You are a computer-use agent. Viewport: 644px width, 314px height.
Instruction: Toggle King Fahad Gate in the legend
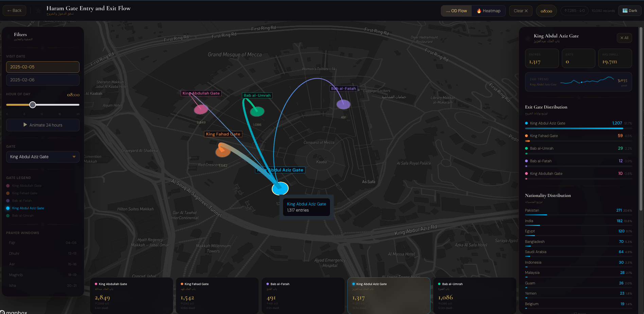coord(22,193)
